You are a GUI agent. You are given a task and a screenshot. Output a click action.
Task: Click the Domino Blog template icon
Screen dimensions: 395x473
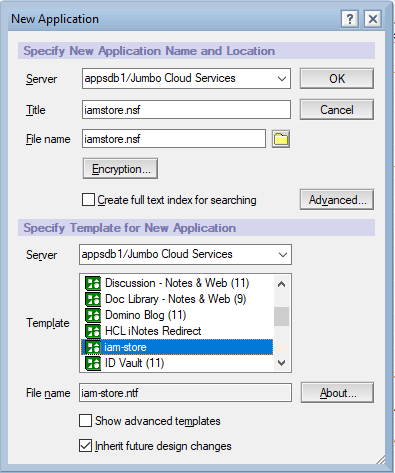(x=93, y=315)
